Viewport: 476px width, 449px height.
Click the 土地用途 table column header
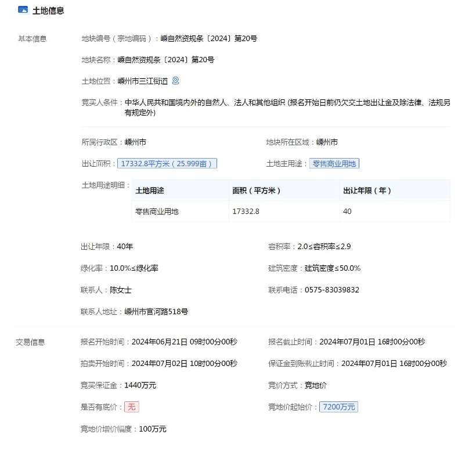[150, 191]
